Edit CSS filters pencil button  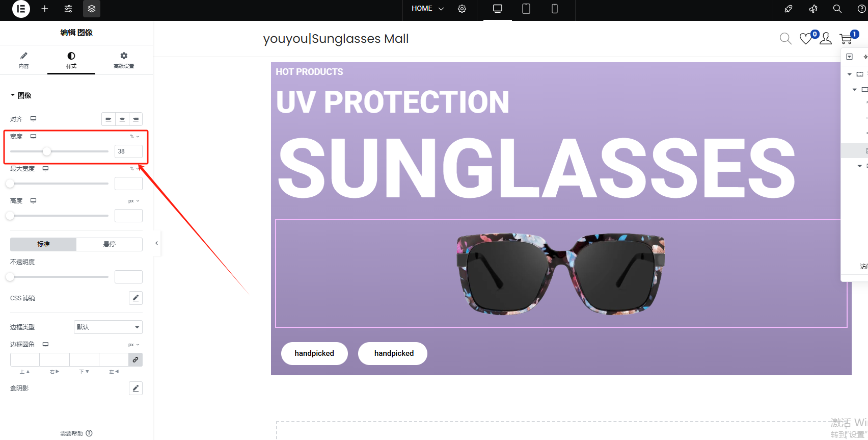[135, 298]
